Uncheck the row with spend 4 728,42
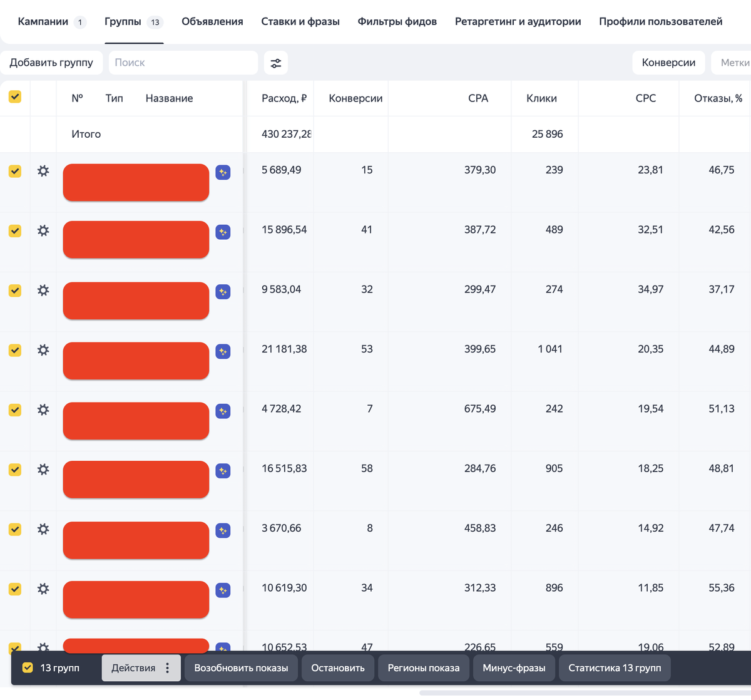 (15, 409)
